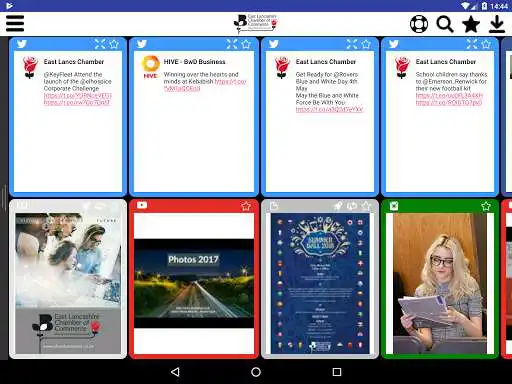Tap the download arrow icon

coord(497,24)
